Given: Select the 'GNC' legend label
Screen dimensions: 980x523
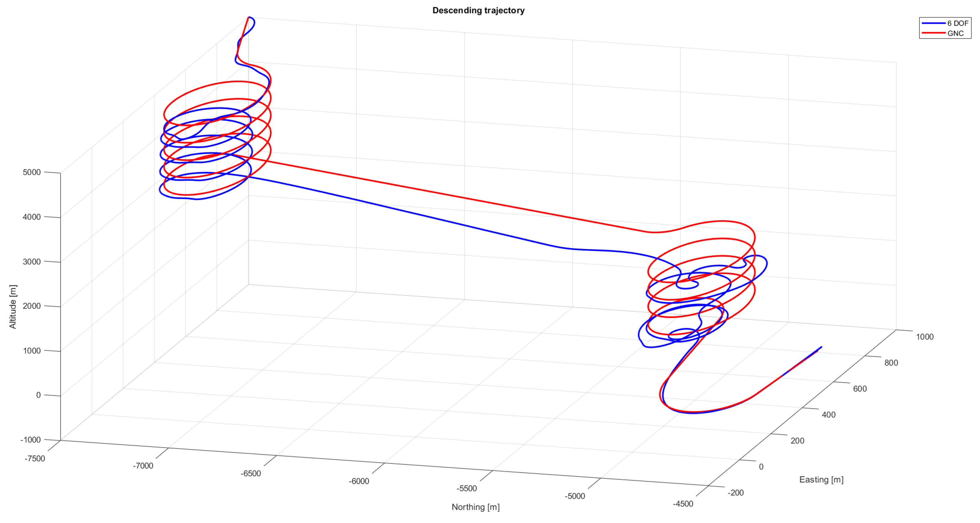Looking at the screenshot, I should pos(955,34).
